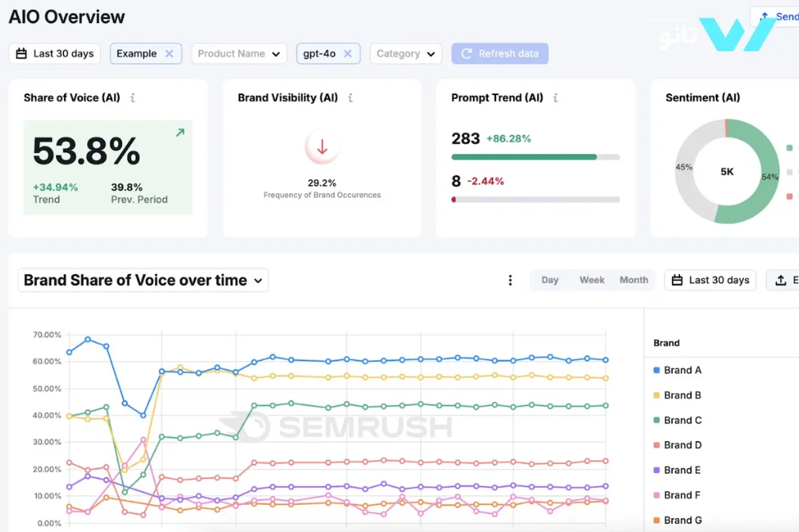This screenshot has width=799, height=532.
Task: Remove the gpt-4o filter chip
Action: (348, 54)
